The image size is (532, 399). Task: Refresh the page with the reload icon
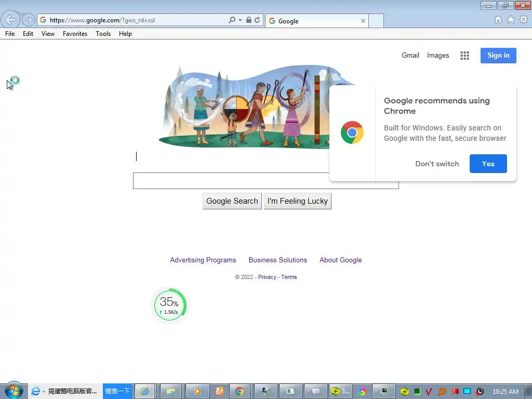point(257,20)
